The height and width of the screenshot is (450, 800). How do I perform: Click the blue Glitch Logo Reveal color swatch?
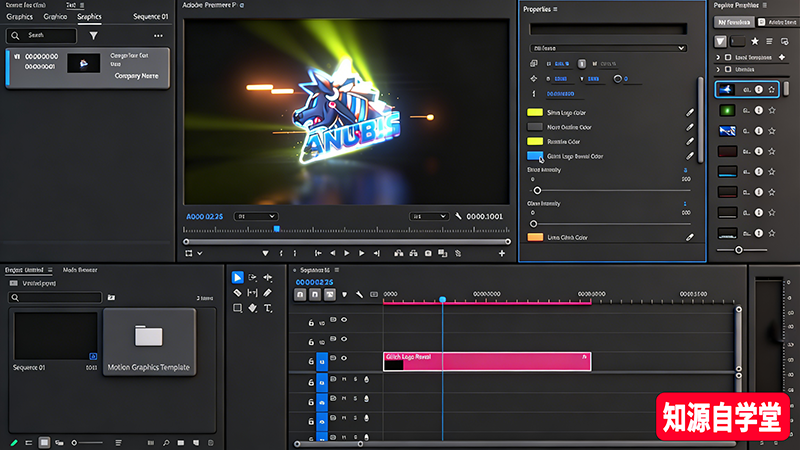point(535,156)
